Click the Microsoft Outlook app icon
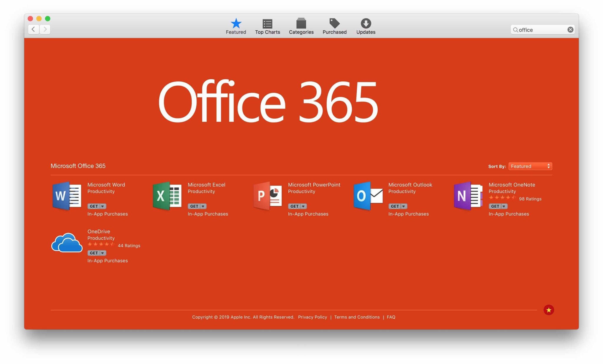Viewport: 603px width, 364px height. click(368, 196)
